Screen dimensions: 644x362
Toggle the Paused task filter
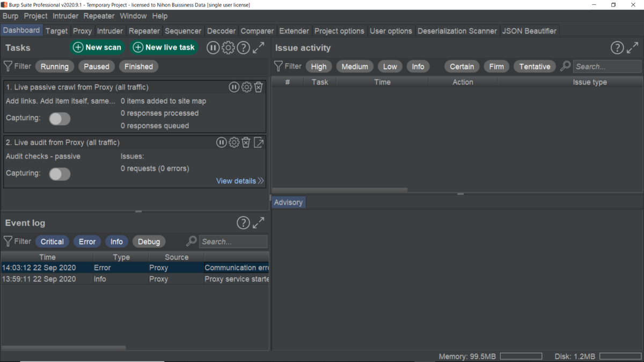pyautogui.click(x=97, y=67)
